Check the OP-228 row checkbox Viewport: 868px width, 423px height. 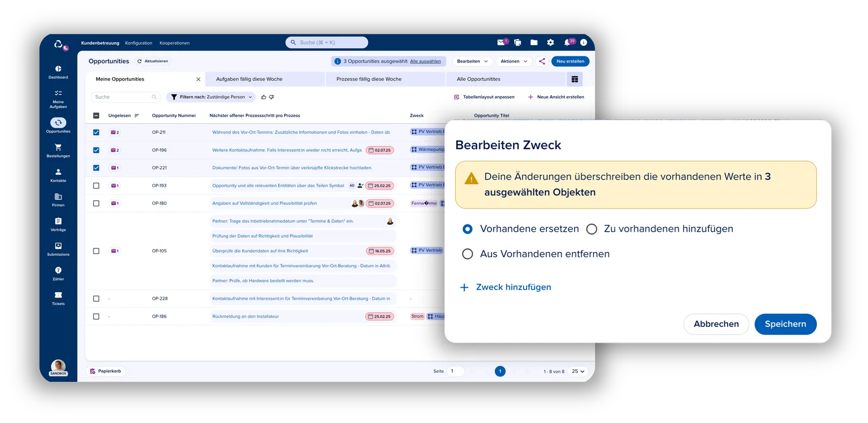(x=96, y=299)
